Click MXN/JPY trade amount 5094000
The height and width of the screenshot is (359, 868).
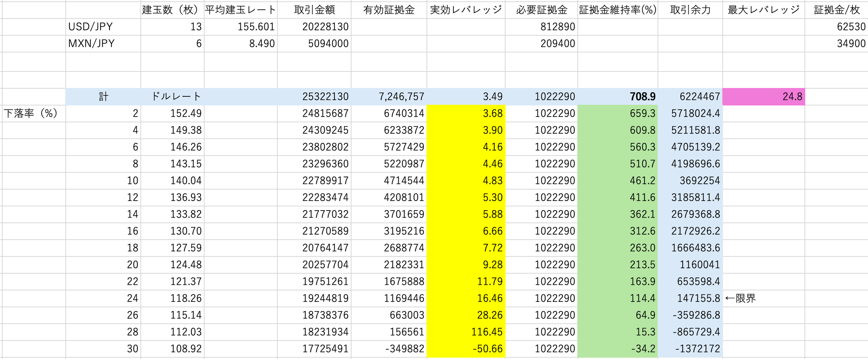pos(314,43)
